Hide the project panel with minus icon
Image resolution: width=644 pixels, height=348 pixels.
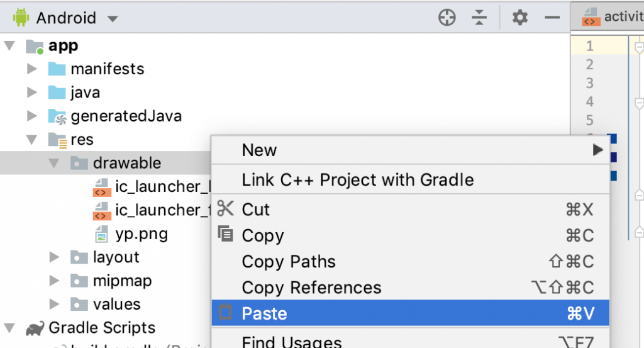tap(552, 18)
